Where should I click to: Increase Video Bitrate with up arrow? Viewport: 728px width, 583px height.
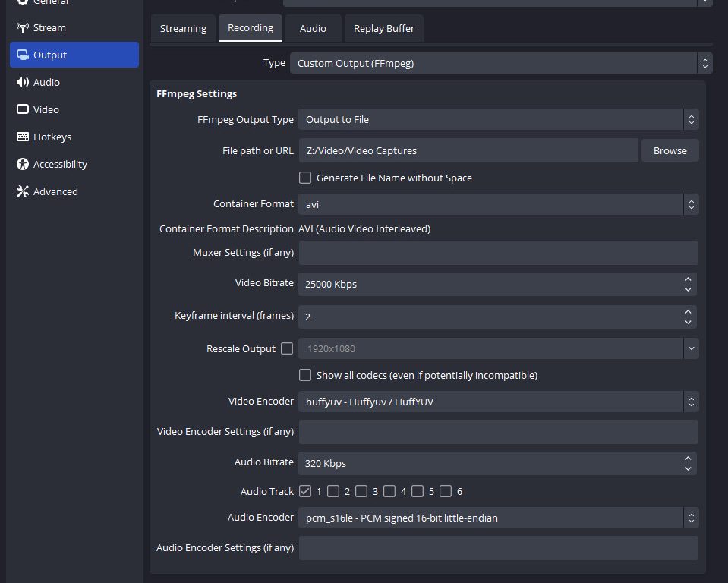click(x=688, y=279)
